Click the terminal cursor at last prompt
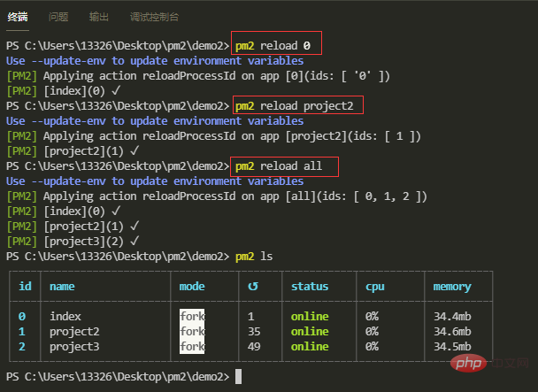538x392 pixels. (x=238, y=377)
